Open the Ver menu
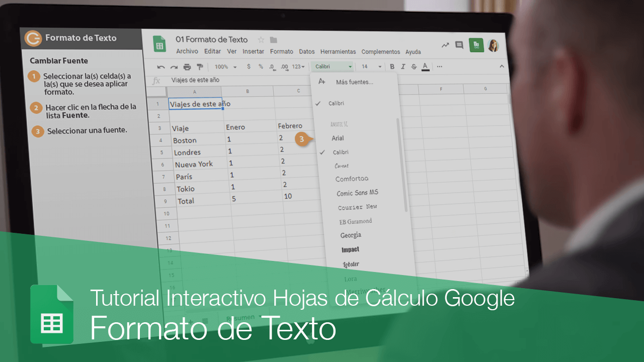This screenshot has height=362, width=644. tap(232, 51)
